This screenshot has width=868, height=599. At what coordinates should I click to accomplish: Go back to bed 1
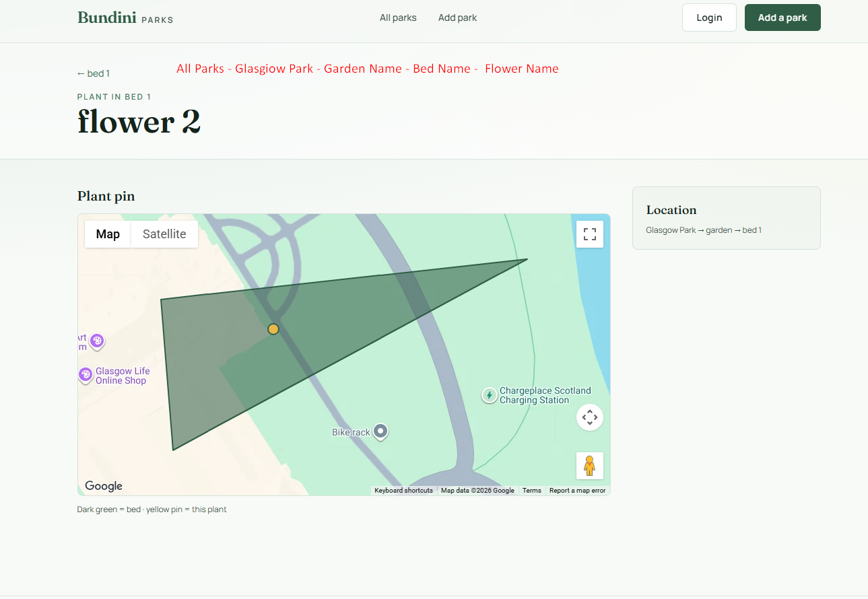(94, 73)
